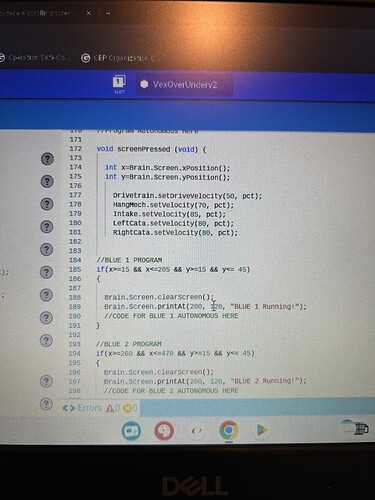The width and height of the screenshot is (375, 500).
Task: Click the help icon next to line 185
Action: pos(47,272)
